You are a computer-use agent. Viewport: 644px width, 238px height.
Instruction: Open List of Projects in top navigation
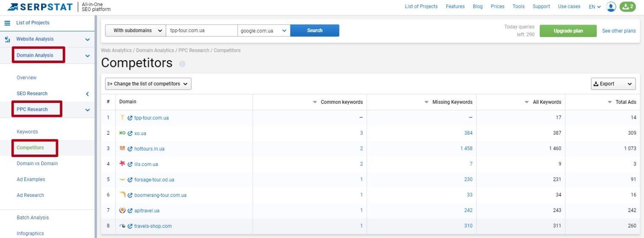[421, 7]
